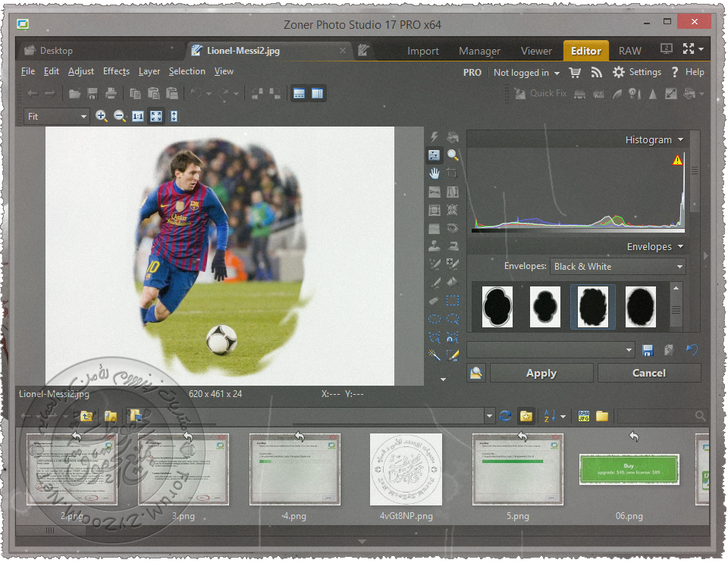Open the filmstrip path dropdown
The image size is (728, 563).
click(489, 416)
